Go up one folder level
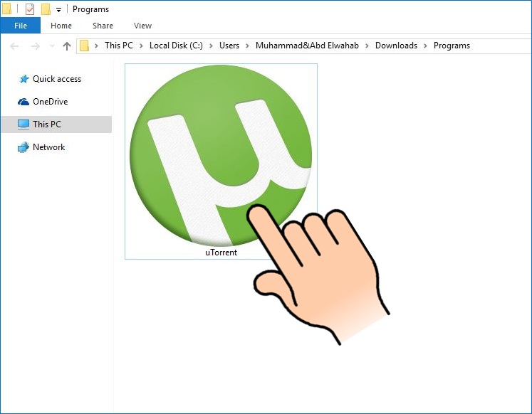Screen dimensions: 532x414 click(x=67, y=46)
